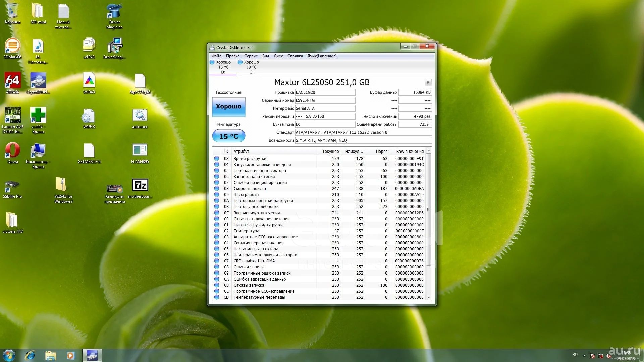Viewport: 644px width, 362px height.
Task: Click status circle of Скорость поиска row
Action: [217, 189]
